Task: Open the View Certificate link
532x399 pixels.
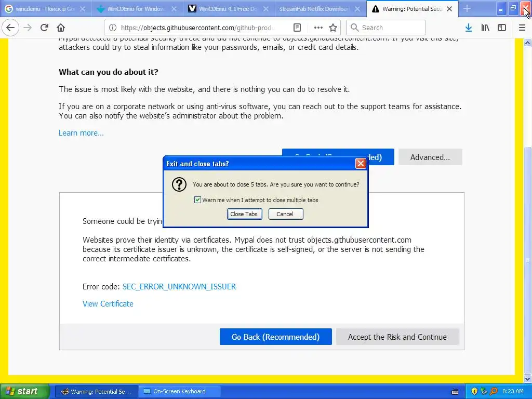Action: 108,303
